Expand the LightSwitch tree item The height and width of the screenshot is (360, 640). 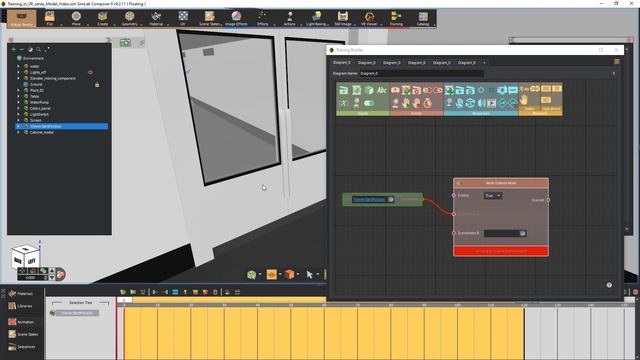tap(18, 114)
